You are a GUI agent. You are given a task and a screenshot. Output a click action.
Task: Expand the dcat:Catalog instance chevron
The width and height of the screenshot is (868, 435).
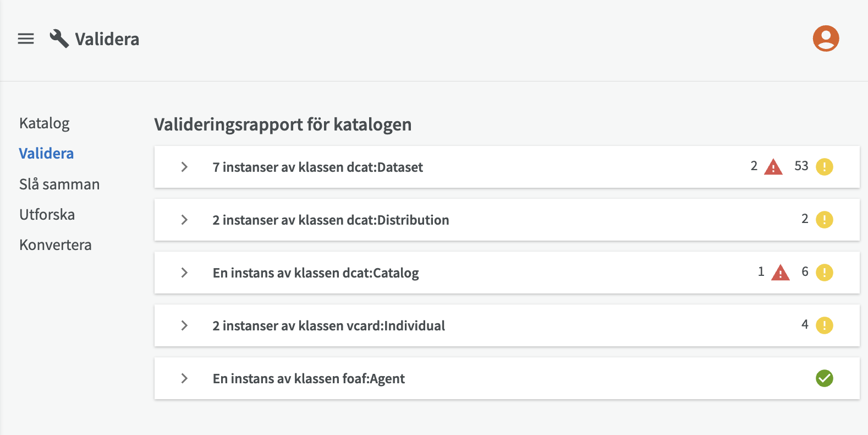coord(184,273)
